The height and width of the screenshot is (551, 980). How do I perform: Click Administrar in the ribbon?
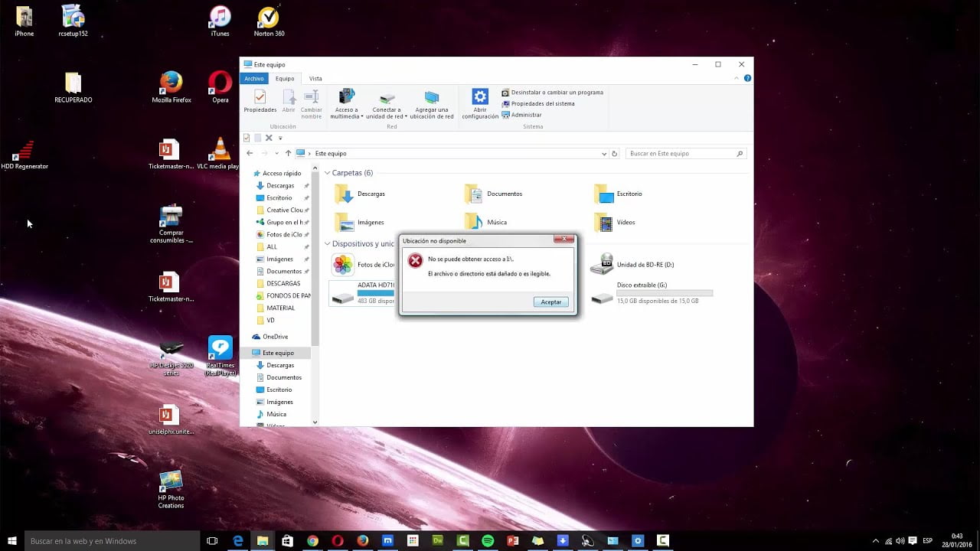tap(521, 115)
